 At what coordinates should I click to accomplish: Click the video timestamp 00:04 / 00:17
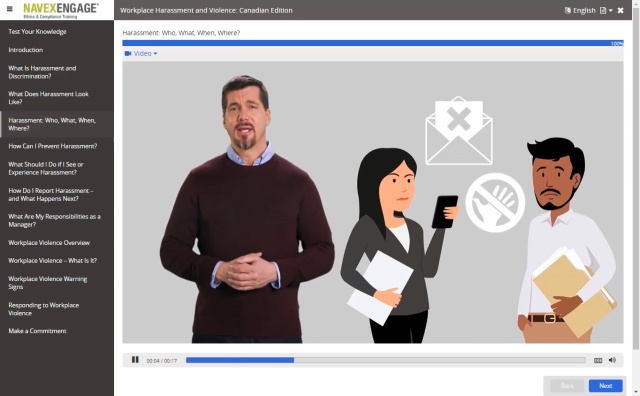[x=162, y=360]
